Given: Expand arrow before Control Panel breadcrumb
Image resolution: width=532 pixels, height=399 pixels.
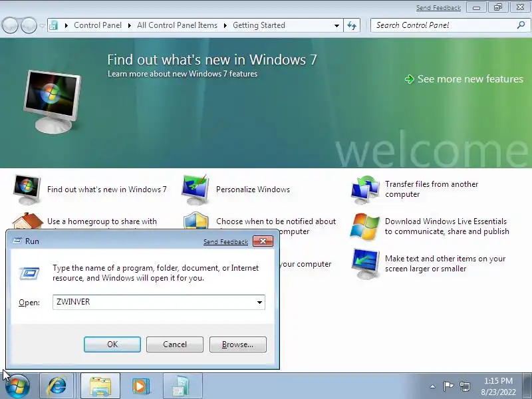Looking at the screenshot, I should pos(66,25).
